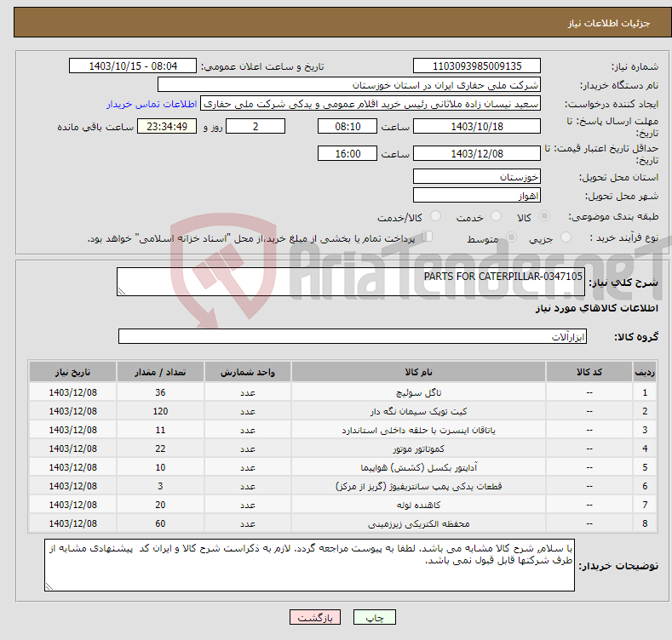This screenshot has height=640, width=672.
Task: Select the کالا/خدمت radio button
Action: (x=435, y=216)
